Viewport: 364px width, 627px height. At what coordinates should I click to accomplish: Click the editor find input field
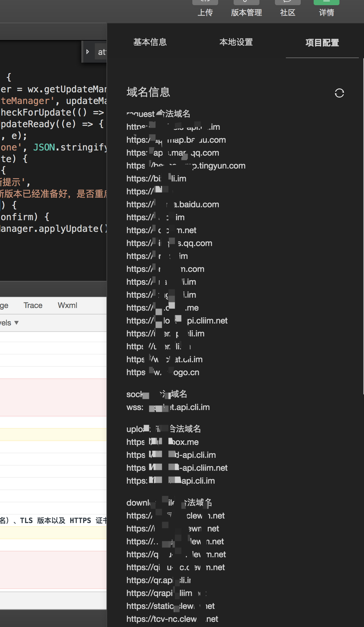[x=102, y=52]
